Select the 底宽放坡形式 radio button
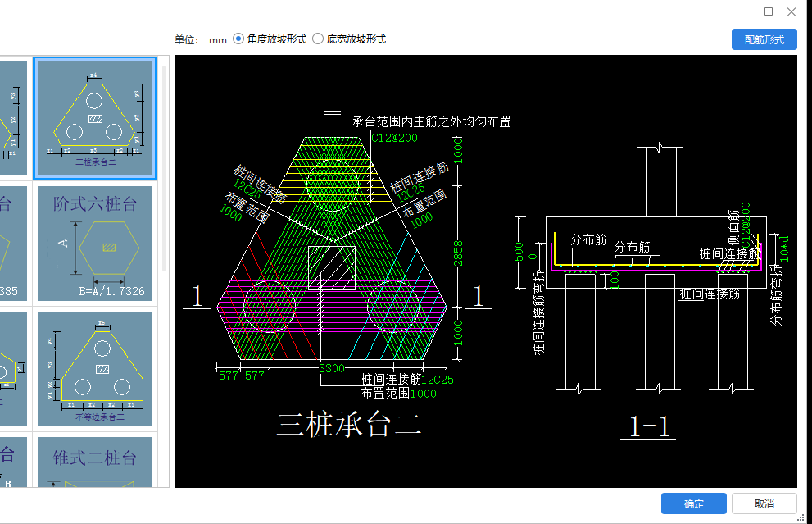Image resolution: width=812 pixels, height=524 pixels. click(318, 39)
